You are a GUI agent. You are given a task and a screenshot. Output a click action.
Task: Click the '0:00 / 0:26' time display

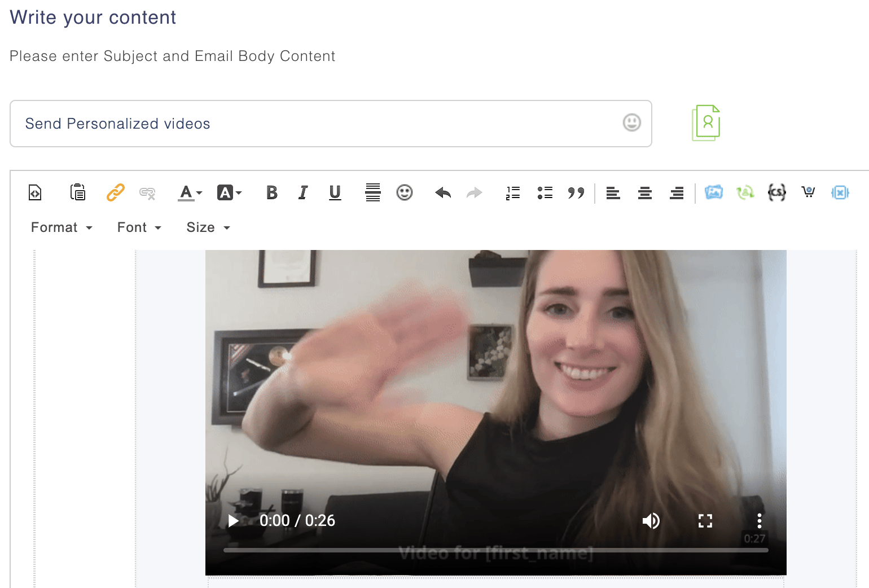(297, 520)
